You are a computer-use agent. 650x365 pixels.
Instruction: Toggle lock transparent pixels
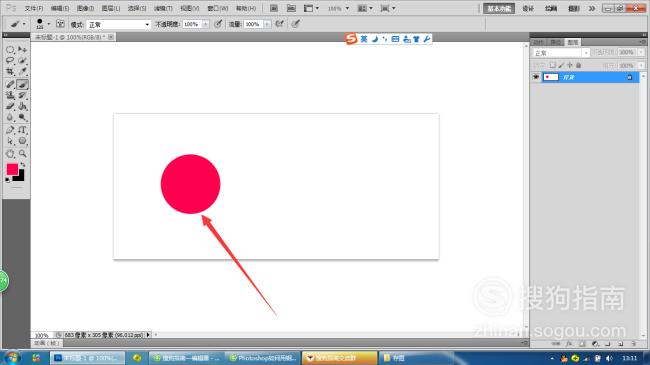552,65
